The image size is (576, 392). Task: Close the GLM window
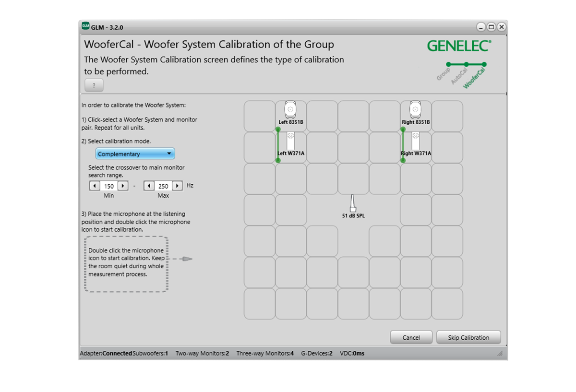pos(501,27)
